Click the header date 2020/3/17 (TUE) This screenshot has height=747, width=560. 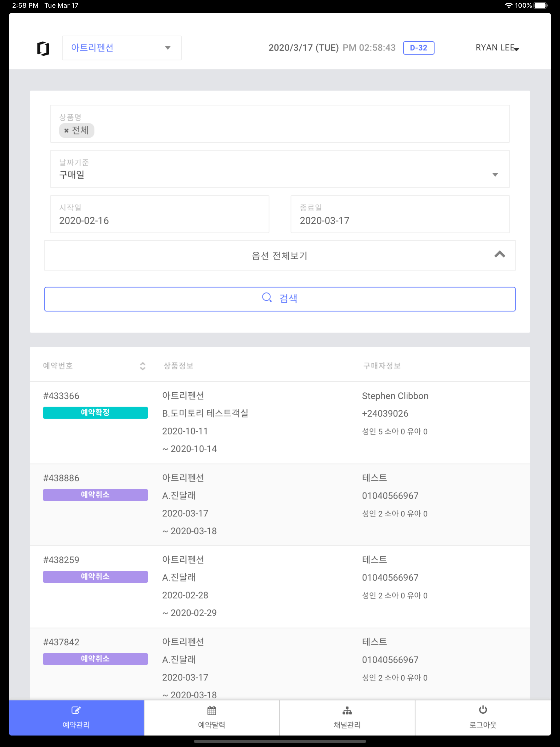[303, 48]
